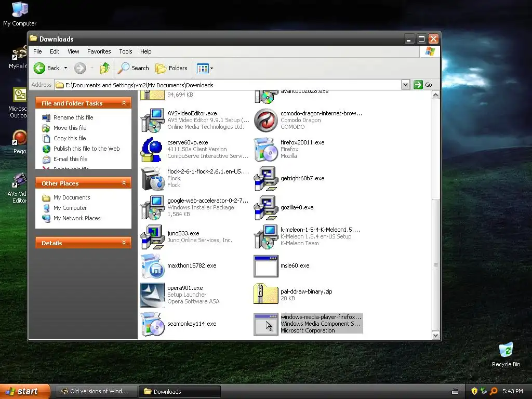Image resolution: width=532 pixels, height=399 pixels.
Task: Click the Start button
Action: [24, 391]
